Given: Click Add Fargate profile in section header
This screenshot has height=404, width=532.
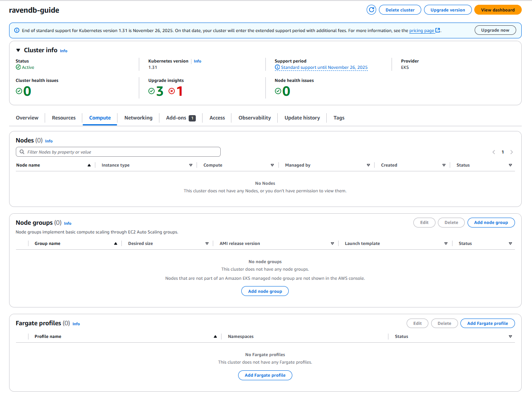Looking at the screenshot, I should pyautogui.click(x=487, y=323).
